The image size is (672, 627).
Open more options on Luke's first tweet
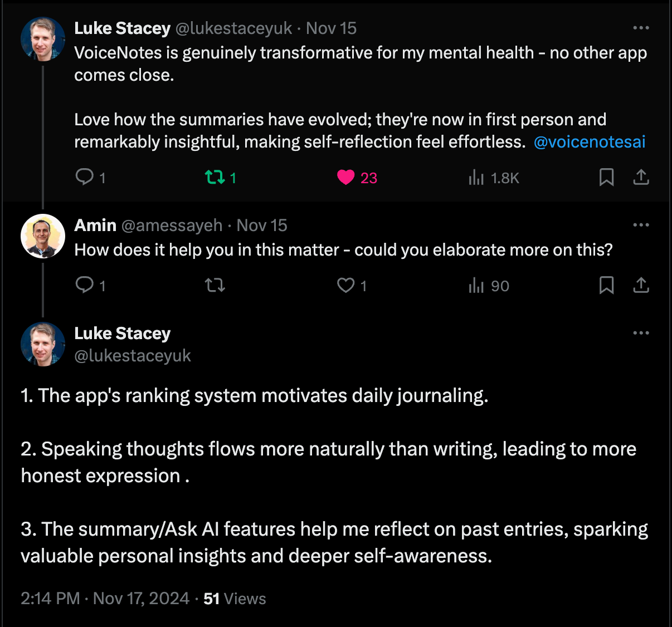click(641, 28)
